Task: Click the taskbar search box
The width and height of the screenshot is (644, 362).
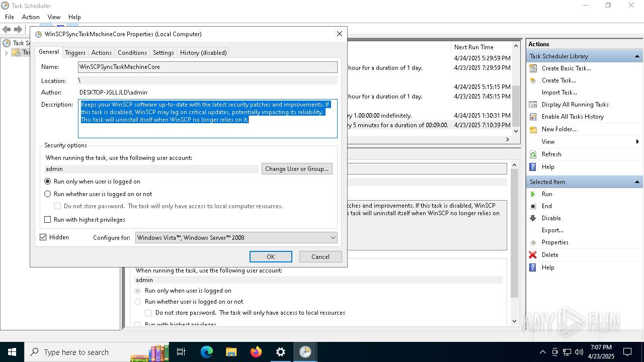Action: tap(97, 352)
